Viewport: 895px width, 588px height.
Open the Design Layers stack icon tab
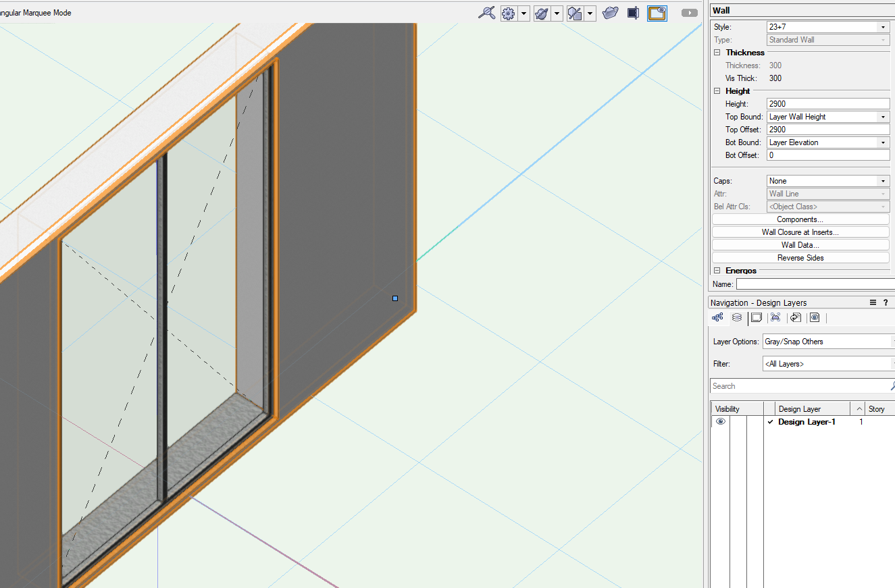pos(737,317)
